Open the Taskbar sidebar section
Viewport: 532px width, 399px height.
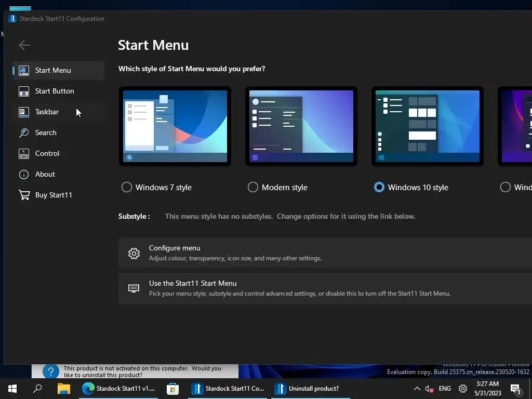(x=58, y=112)
